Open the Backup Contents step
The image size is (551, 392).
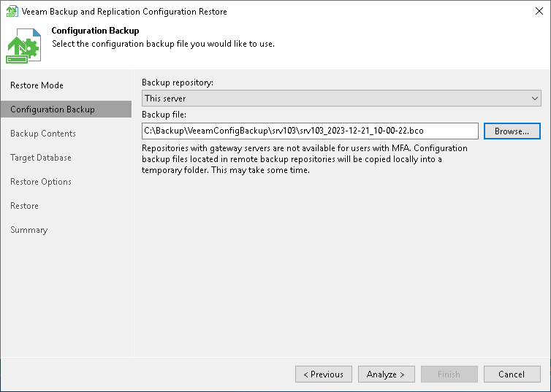[x=43, y=134]
